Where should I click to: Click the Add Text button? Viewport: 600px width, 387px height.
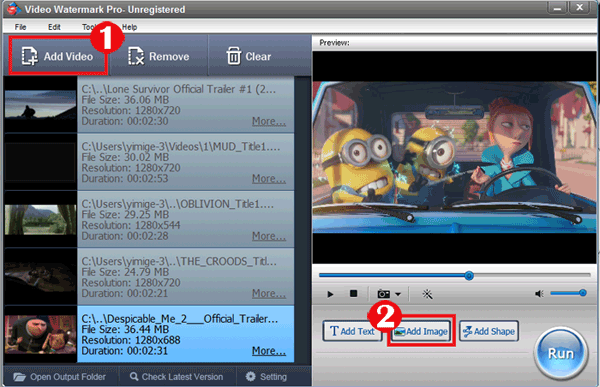[x=352, y=331]
